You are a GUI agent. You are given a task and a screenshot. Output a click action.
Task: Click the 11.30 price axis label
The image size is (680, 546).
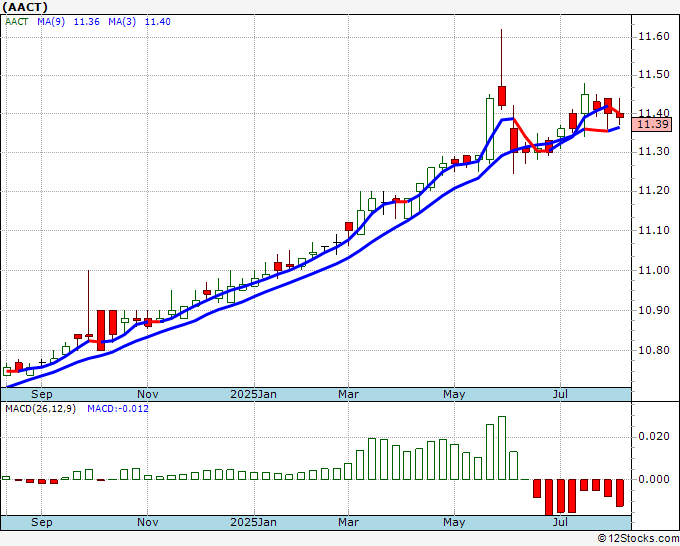654,151
